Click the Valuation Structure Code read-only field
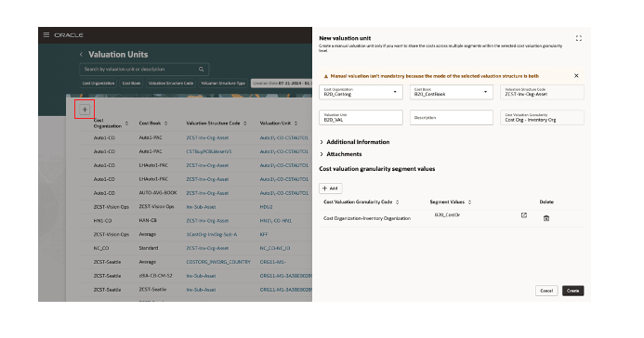The height and width of the screenshot is (338, 644). 542,92
